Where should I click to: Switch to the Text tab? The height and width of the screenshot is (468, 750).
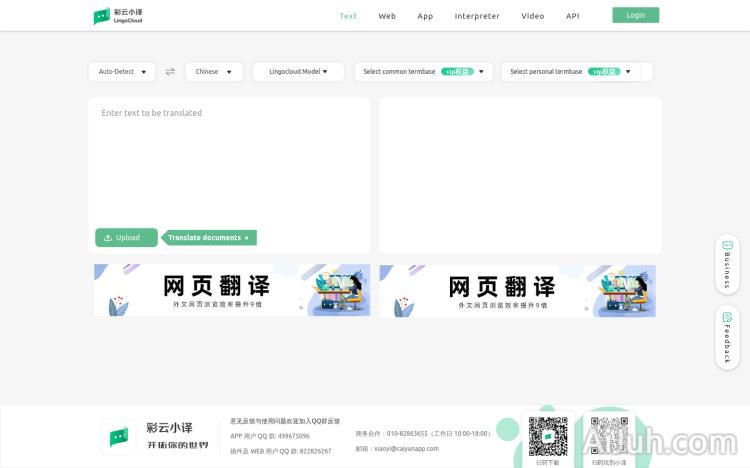(348, 16)
